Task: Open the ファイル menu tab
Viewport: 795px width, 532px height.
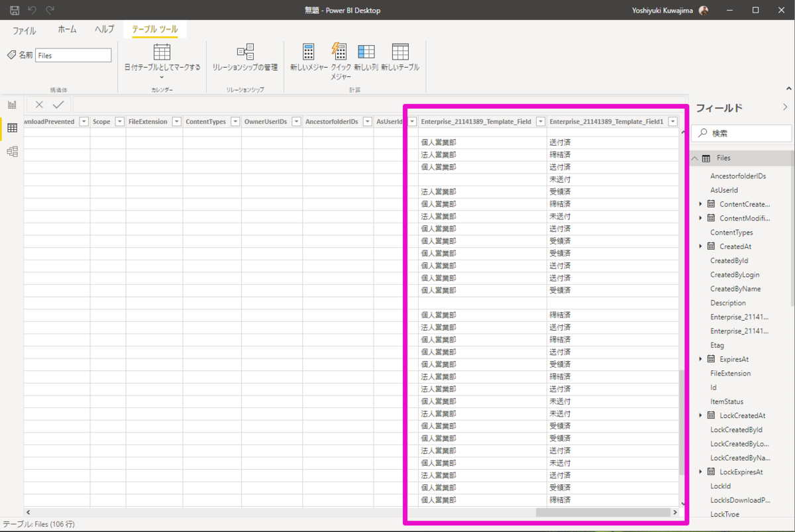Action: (x=25, y=30)
